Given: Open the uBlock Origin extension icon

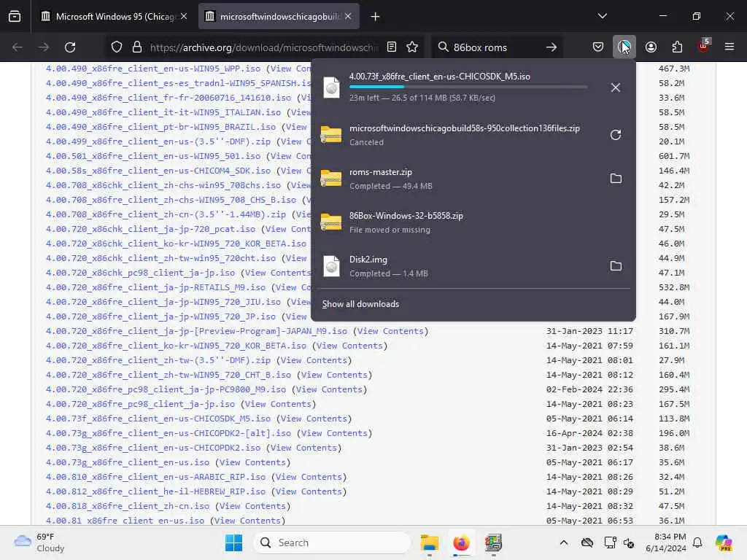Looking at the screenshot, I should [x=704, y=46].
